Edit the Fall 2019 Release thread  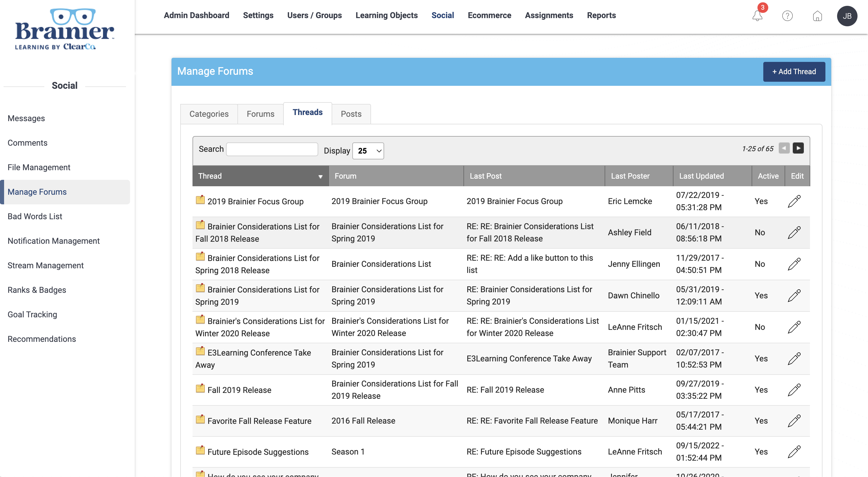[794, 390]
